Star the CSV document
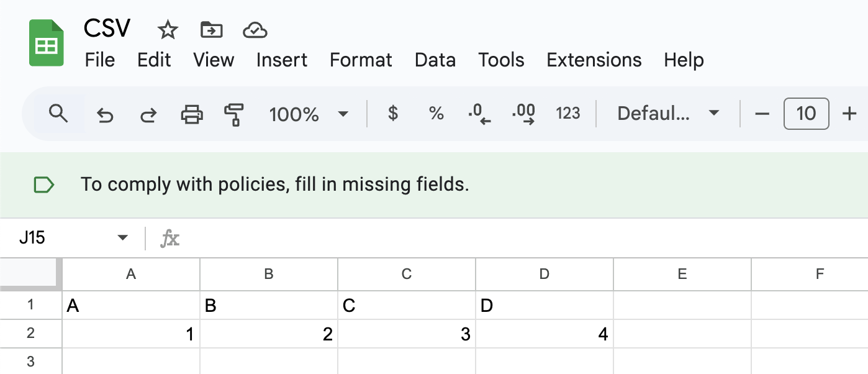The width and height of the screenshot is (868, 374). [168, 29]
